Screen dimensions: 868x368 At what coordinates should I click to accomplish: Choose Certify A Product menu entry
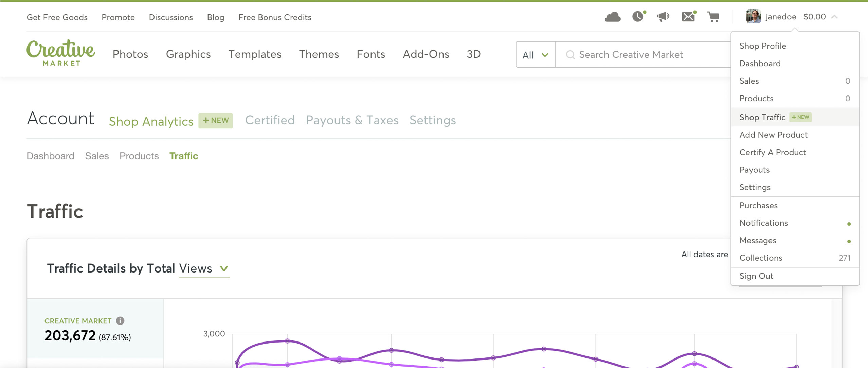(x=795, y=152)
